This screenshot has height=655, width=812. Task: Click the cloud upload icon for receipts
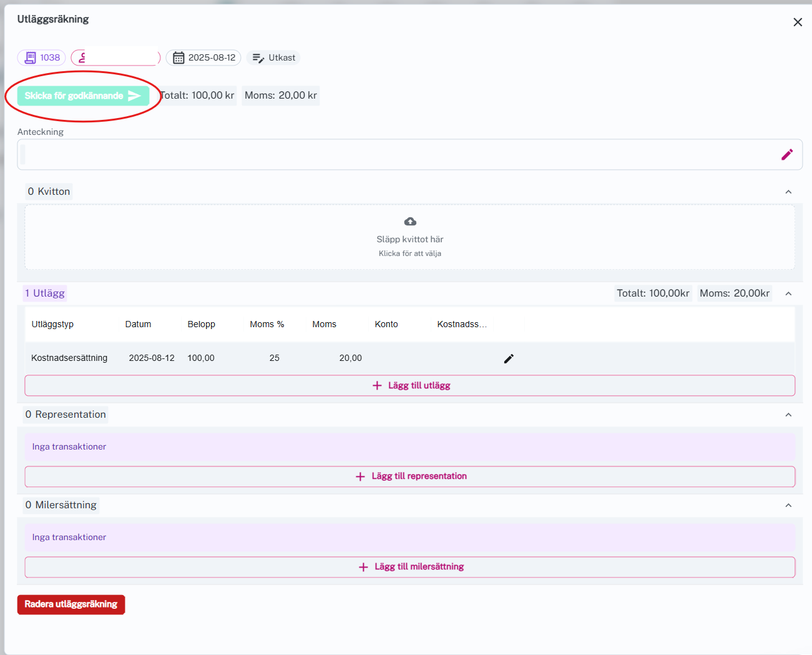410,222
